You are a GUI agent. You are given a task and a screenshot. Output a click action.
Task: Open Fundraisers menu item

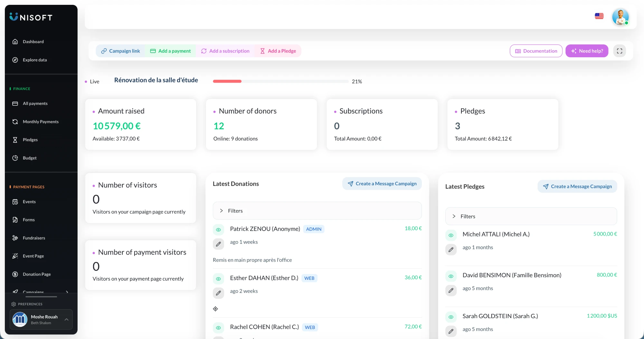click(34, 238)
